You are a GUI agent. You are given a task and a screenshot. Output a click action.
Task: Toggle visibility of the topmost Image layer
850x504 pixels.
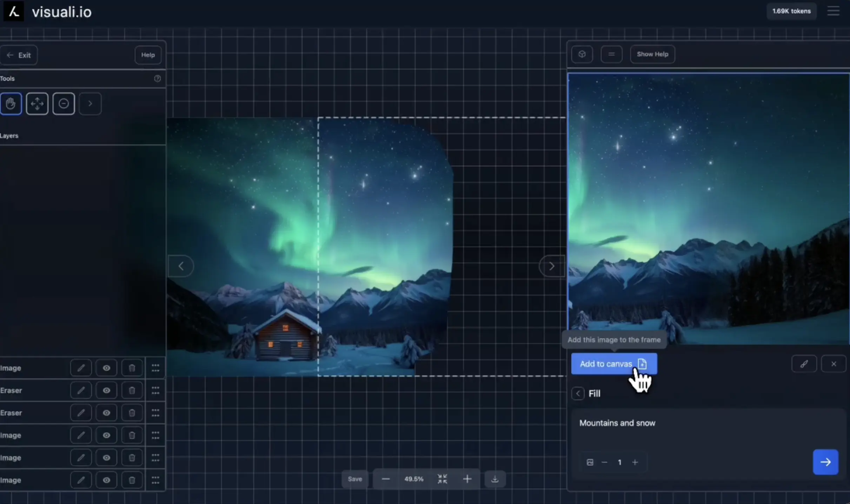click(106, 368)
